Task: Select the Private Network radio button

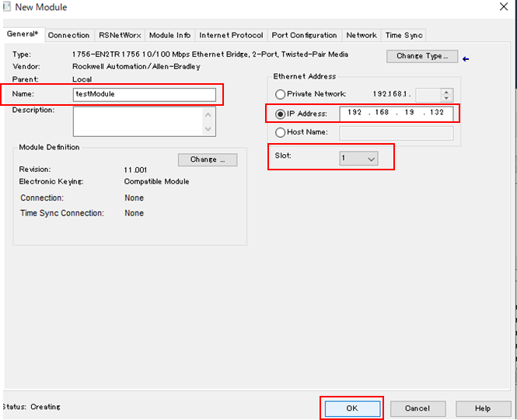Action: click(281, 94)
